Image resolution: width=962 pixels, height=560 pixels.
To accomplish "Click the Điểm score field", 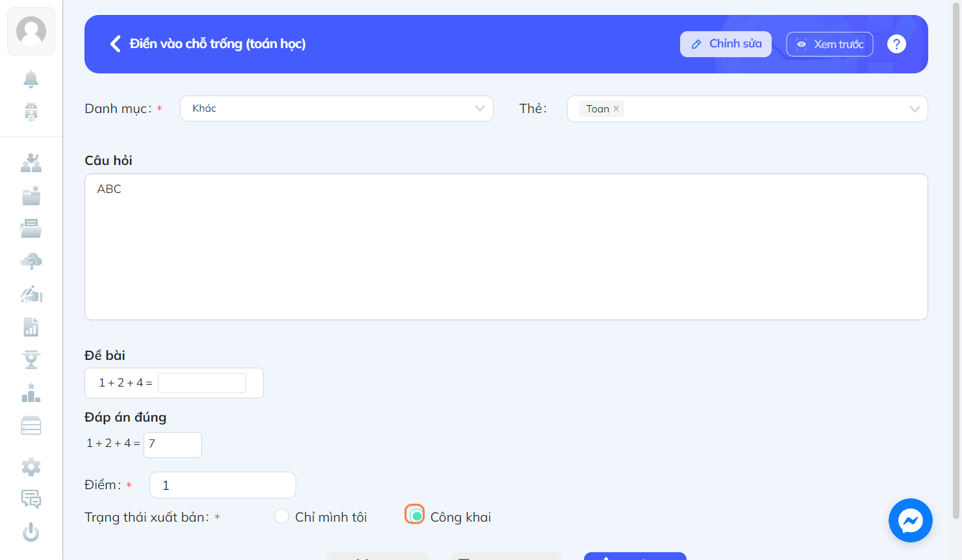I will (223, 485).
